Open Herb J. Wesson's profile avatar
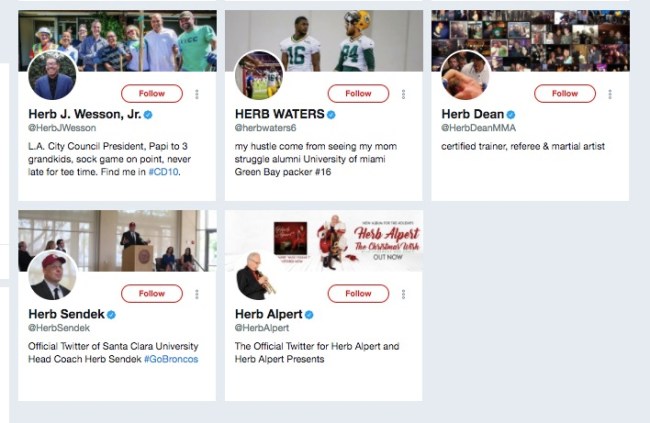This screenshot has width=650, height=423. 52,76
